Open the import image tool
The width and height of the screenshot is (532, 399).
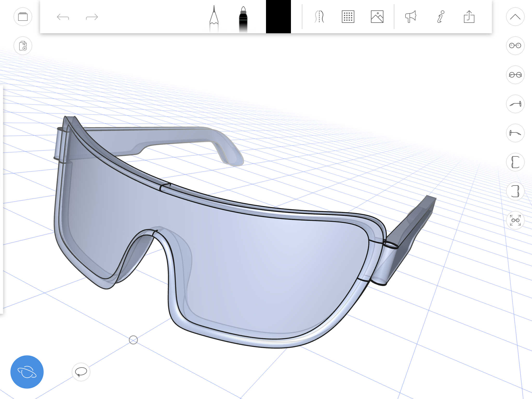tap(377, 17)
